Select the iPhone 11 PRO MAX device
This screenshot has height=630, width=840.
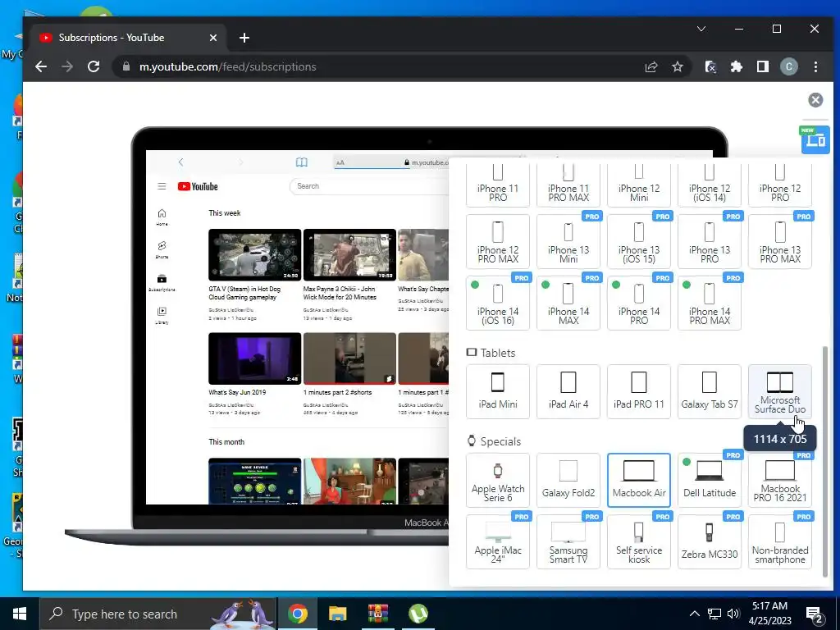568,185
